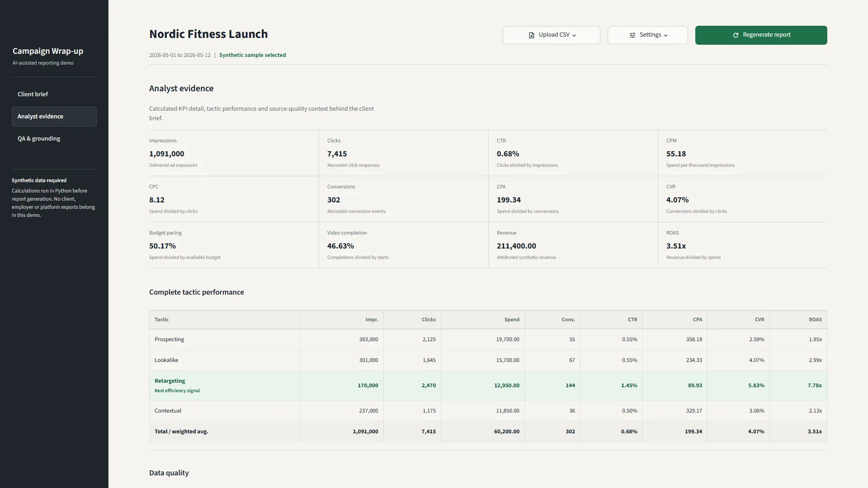Expand the Upload CSV dropdown chevron
The height and width of the screenshot is (488, 868).
[574, 35]
